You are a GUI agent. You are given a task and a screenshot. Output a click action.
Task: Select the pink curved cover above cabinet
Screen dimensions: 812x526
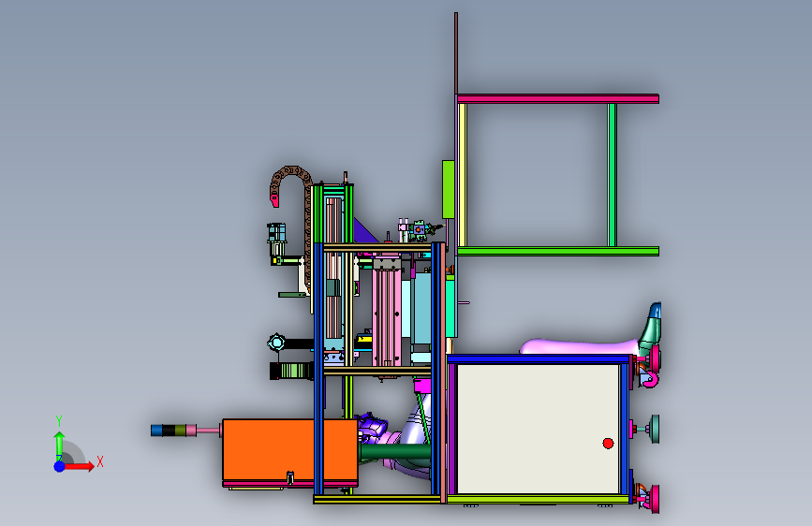click(x=579, y=347)
